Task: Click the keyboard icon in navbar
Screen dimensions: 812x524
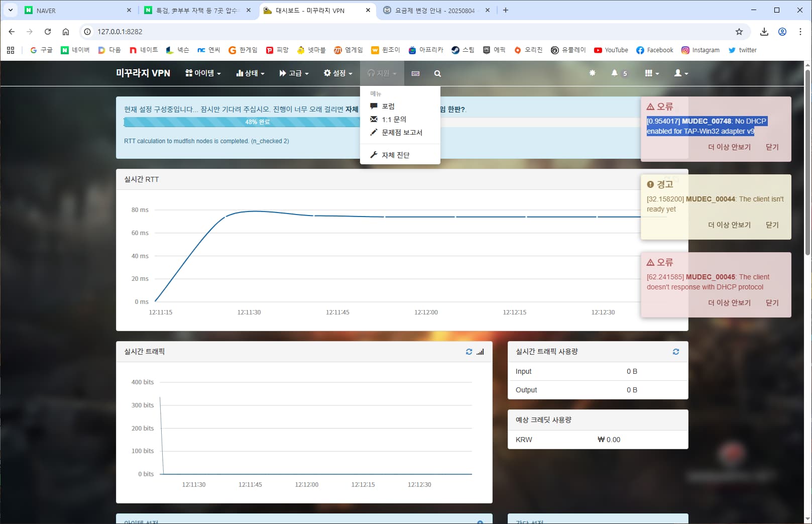Action: (415, 73)
